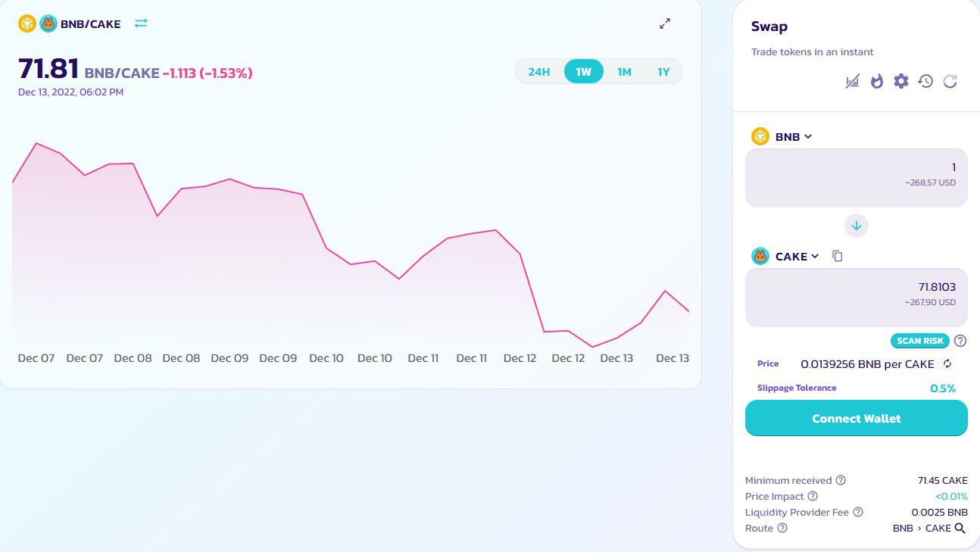Invert the BNB per CAKE price
This screenshot has width=980, height=552.
tap(947, 363)
